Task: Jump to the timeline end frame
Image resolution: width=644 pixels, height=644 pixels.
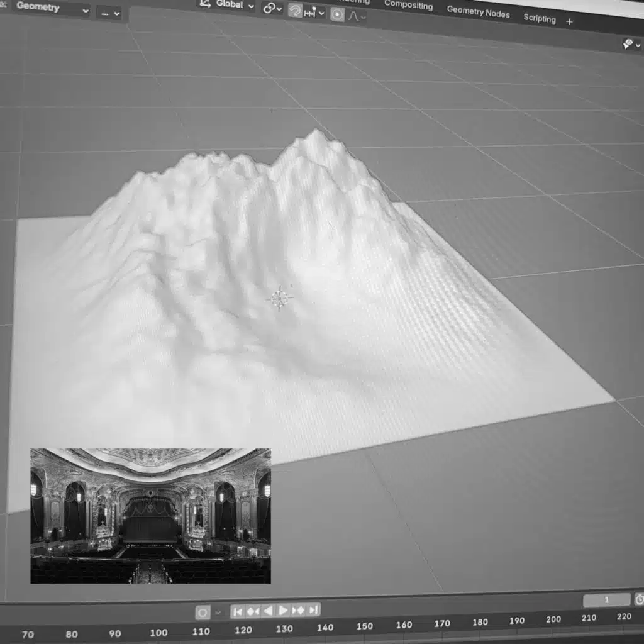Action: click(x=313, y=609)
